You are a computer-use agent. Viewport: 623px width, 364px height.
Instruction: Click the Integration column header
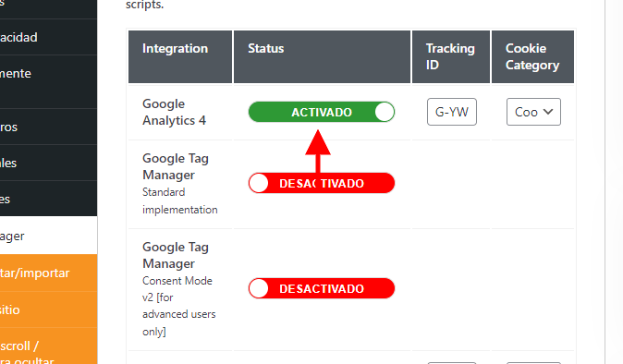coord(180,56)
